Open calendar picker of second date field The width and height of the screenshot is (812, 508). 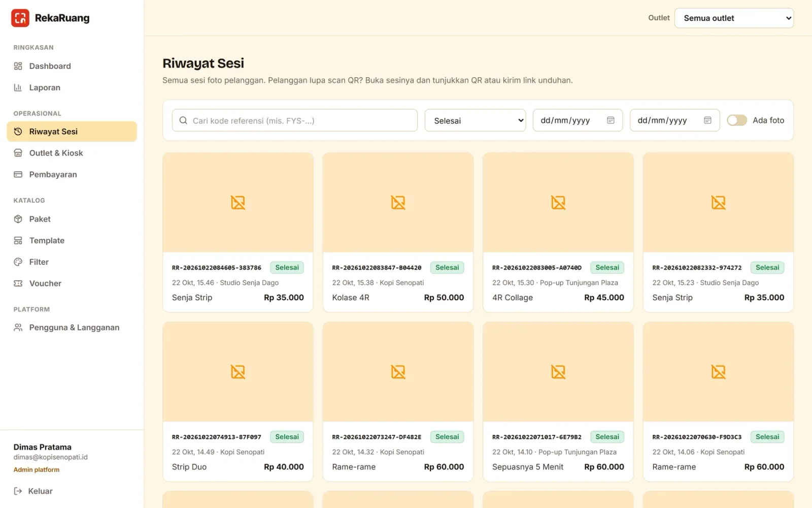(707, 120)
